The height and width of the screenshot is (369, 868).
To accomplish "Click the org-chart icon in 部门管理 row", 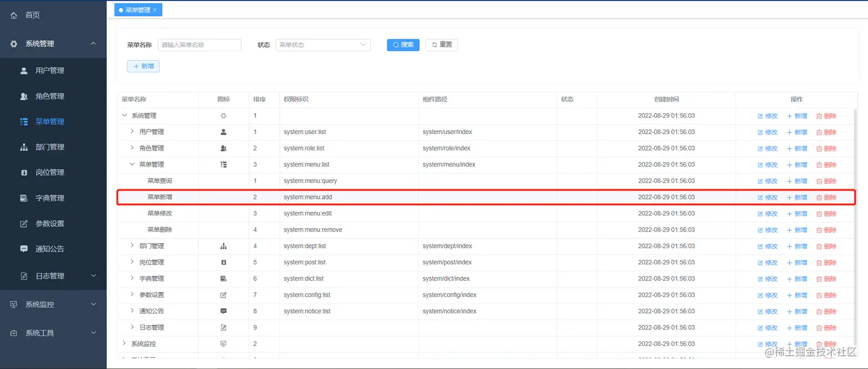I will click(223, 246).
